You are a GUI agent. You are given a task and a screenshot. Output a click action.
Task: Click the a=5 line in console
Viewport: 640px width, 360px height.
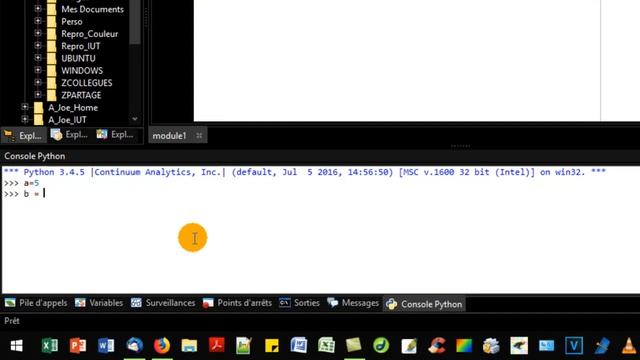click(x=21, y=183)
